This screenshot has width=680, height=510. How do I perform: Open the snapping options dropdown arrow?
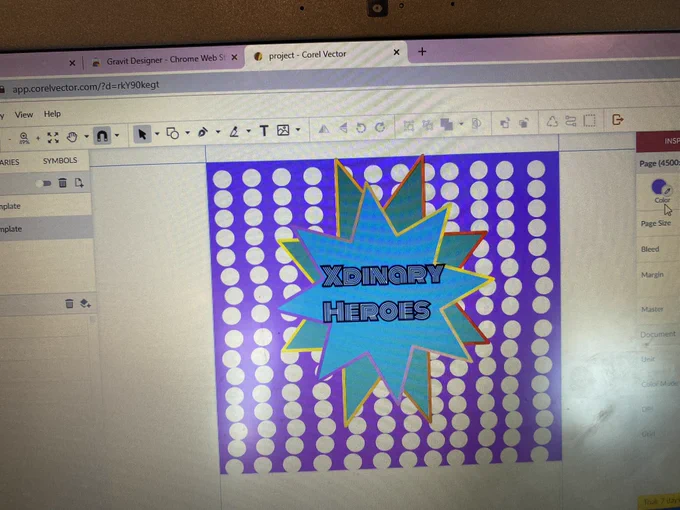point(117,135)
